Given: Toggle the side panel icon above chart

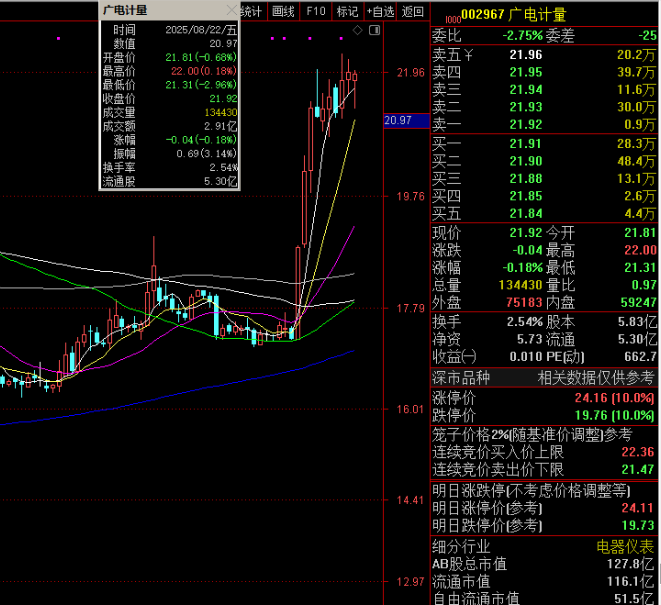Looking at the screenshot, I should tap(374, 30).
